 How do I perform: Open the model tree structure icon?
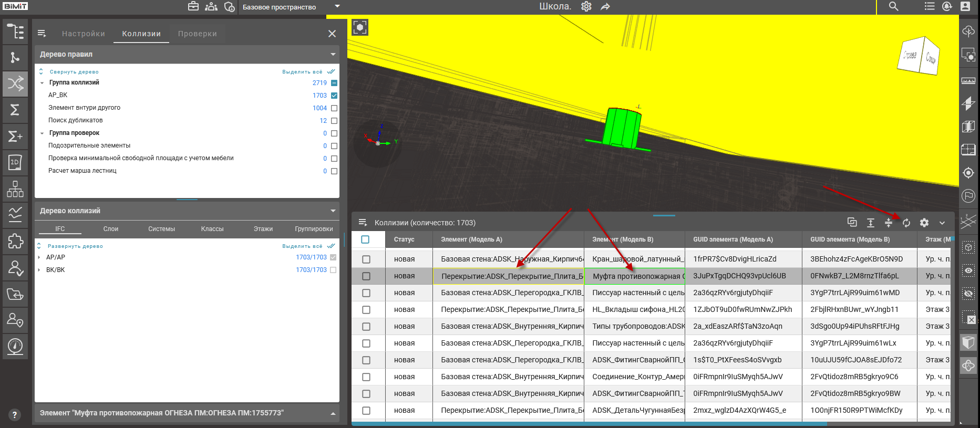(x=15, y=32)
